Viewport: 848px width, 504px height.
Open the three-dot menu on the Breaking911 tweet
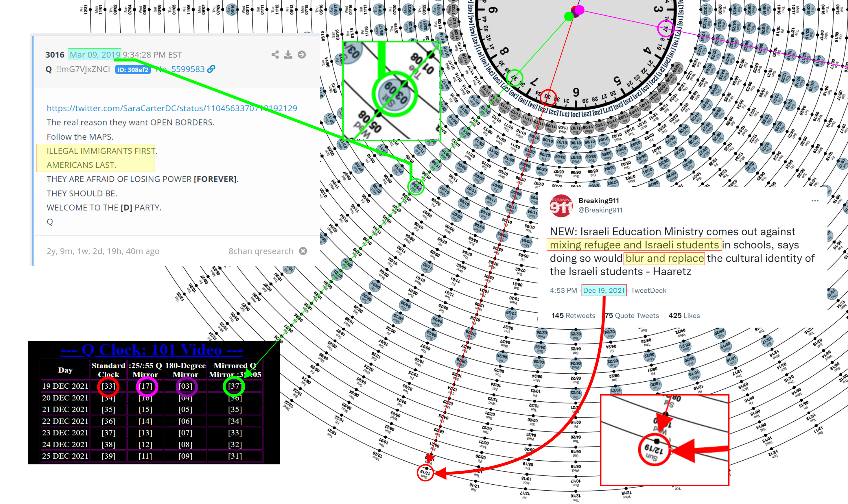coord(815,201)
